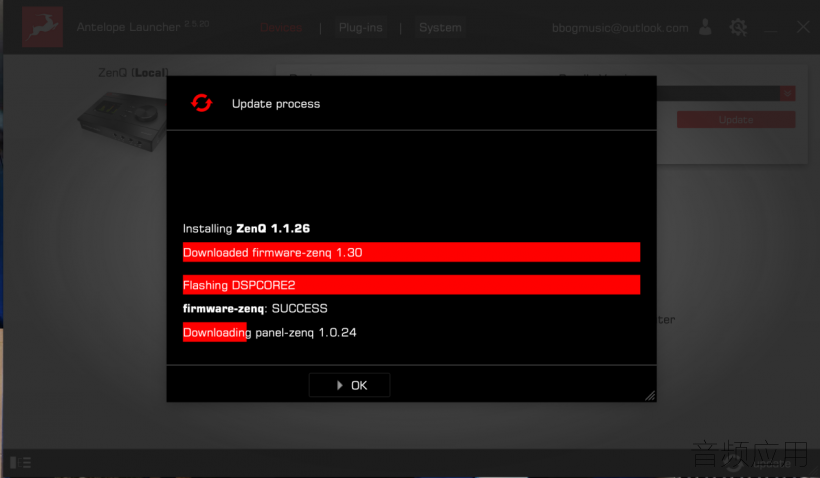
Task: Click the ZenQ (Local) device label
Action: [x=133, y=72]
